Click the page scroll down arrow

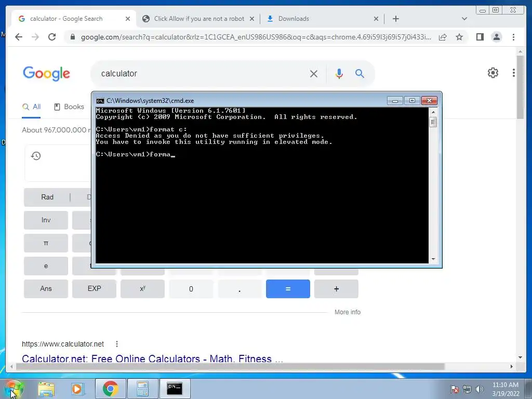(520, 357)
